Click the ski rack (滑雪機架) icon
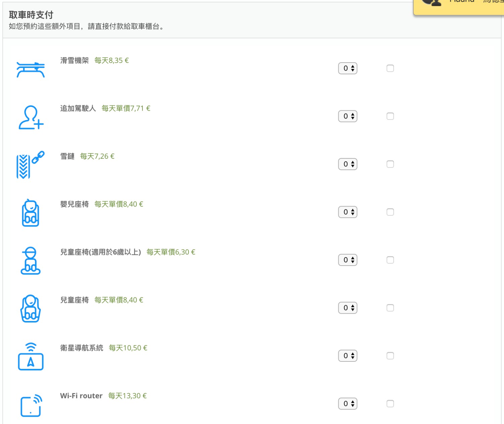The width and height of the screenshot is (504, 424). 31,70
